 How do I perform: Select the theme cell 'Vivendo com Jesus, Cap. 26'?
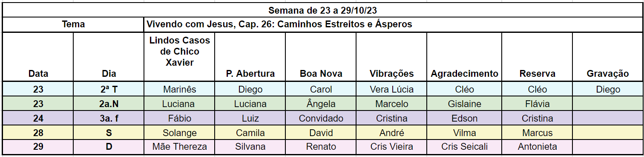[393, 24]
